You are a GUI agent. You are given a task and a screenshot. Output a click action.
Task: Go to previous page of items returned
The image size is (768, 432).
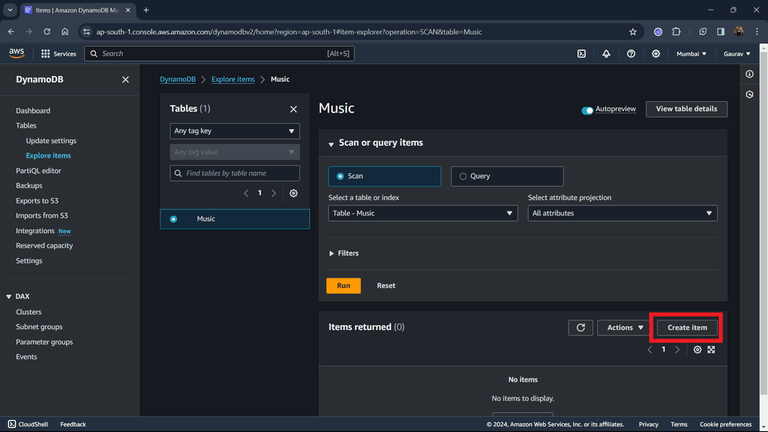tap(650, 350)
